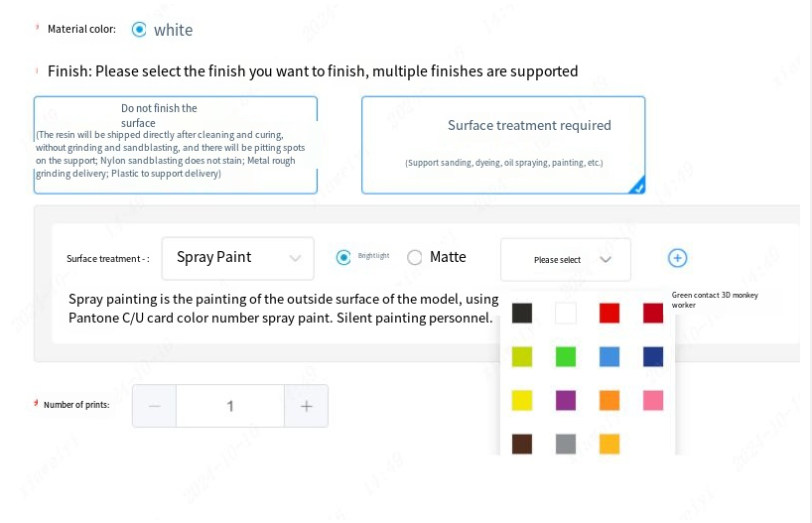This screenshot has height=523, width=812.
Task: Increase number of prints with plus button
Action: pyautogui.click(x=307, y=406)
